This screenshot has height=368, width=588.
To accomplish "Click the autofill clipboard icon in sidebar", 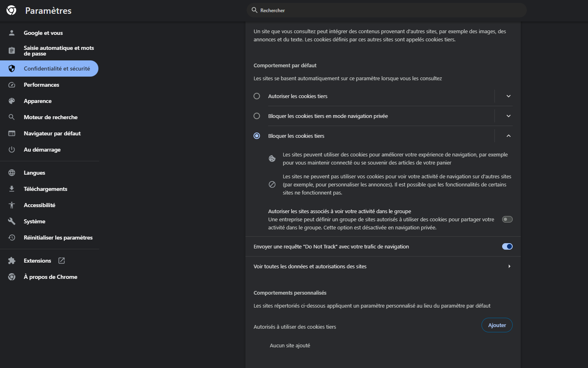I will [12, 50].
